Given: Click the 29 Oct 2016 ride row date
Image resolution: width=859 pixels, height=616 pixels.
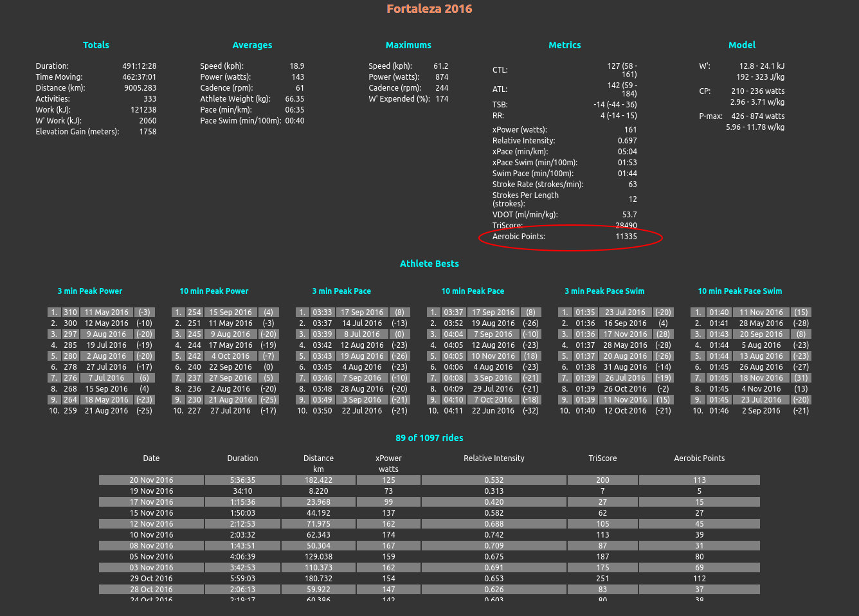Looking at the screenshot, I should (151, 579).
